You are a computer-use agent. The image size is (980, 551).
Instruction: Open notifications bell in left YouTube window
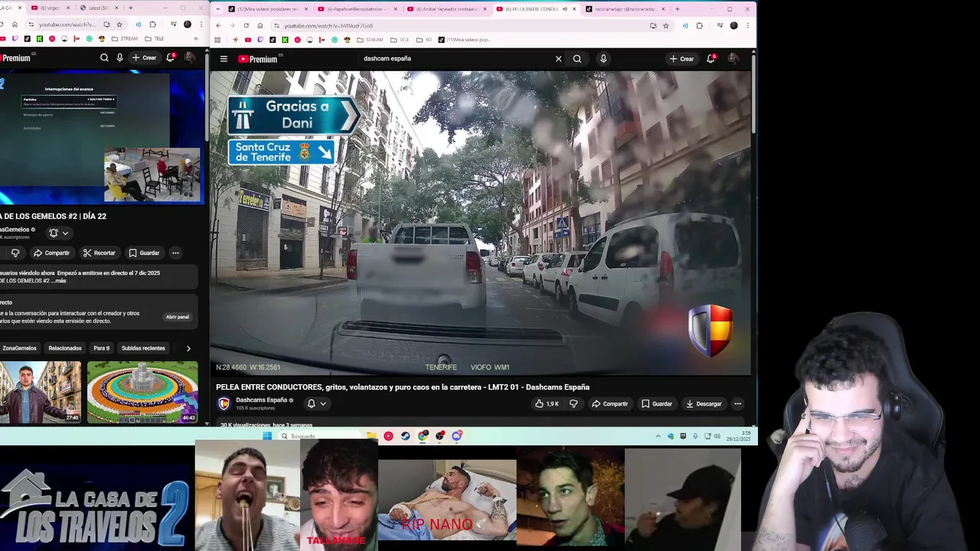tap(171, 57)
